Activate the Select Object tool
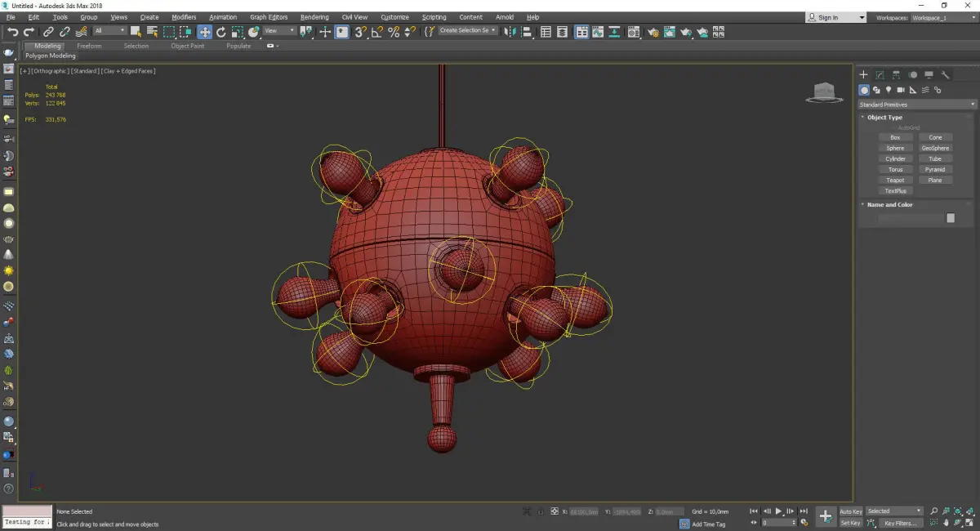This screenshot has height=531, width=980. pyautogui.click(x=136, y=32)
